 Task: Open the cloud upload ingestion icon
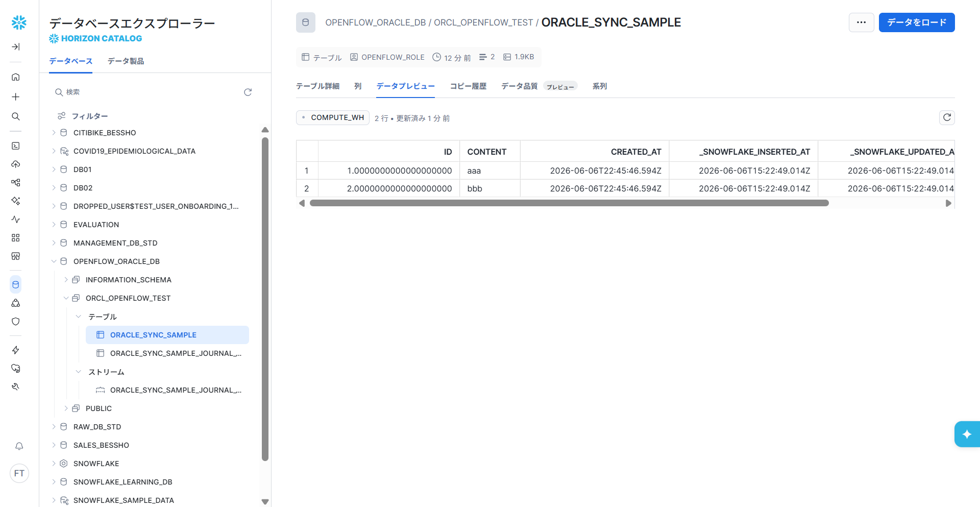16,164
